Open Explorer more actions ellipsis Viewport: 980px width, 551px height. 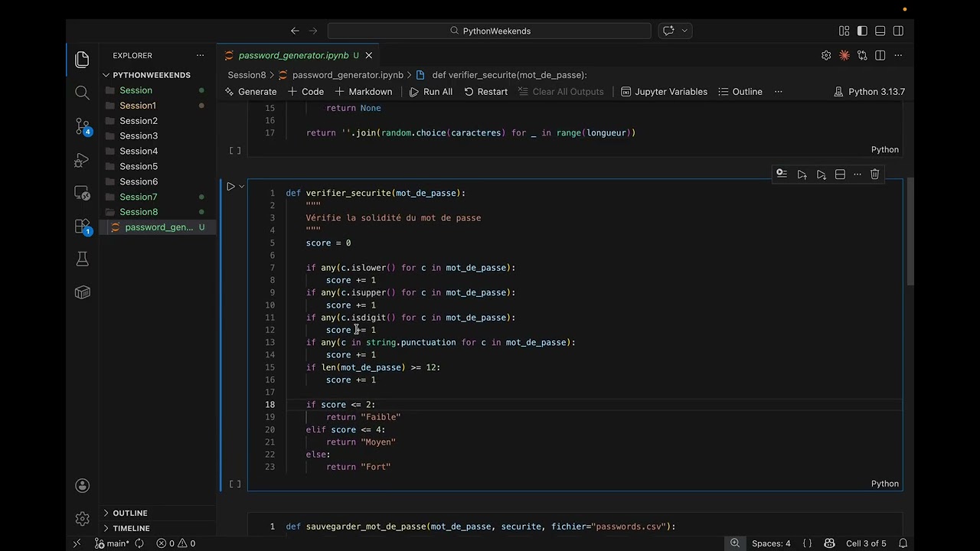pyautogui.click(x=200, y=55)
